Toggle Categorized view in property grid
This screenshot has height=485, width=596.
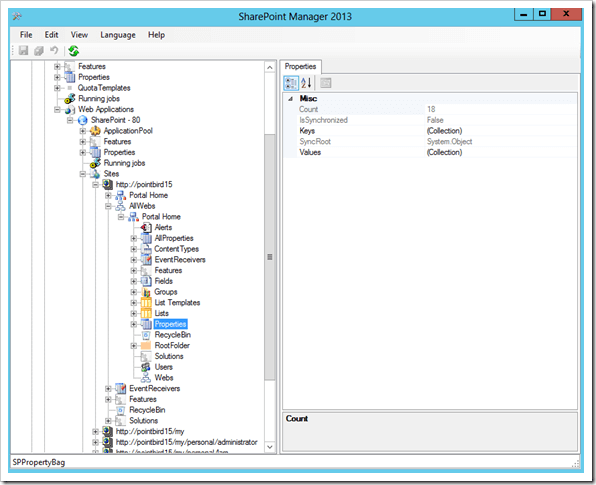click(291, 82)
